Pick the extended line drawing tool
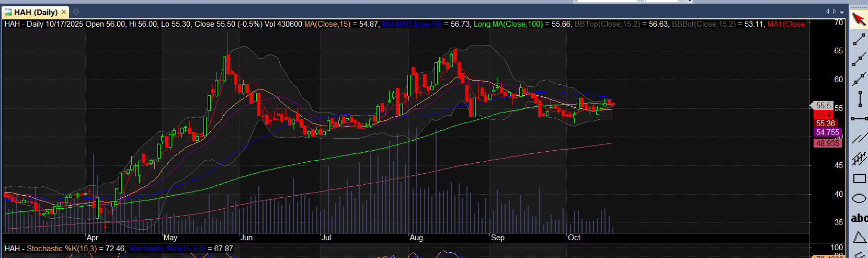Screen dimensions: 868x258 coord(859,79)
